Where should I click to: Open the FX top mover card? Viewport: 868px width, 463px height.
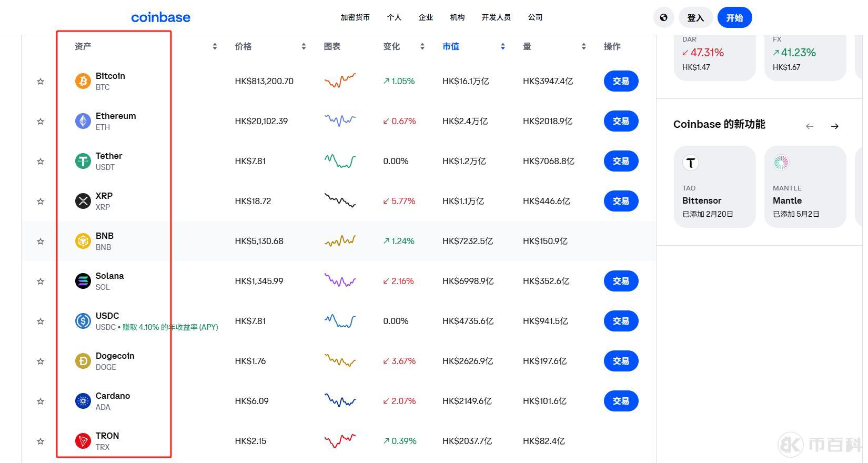(x=805, y=57)
